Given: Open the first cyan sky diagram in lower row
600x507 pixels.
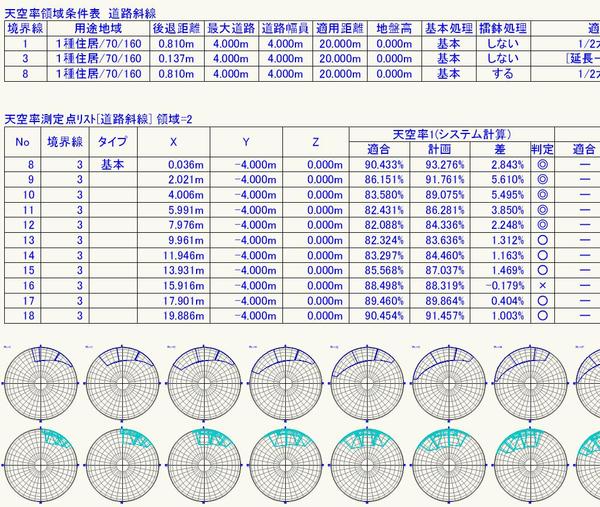Looking at the screenshot, I should tap(41, 465).
